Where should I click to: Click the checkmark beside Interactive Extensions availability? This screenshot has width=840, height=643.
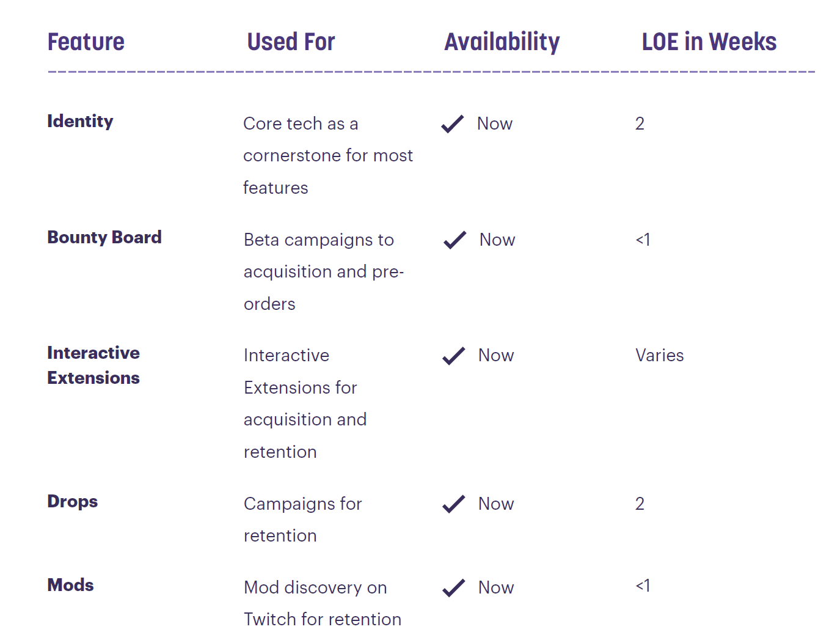pos(454,356)
